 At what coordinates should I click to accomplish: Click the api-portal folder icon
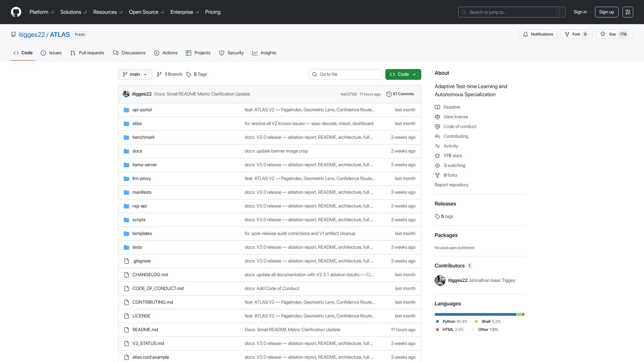click(126, 110)
